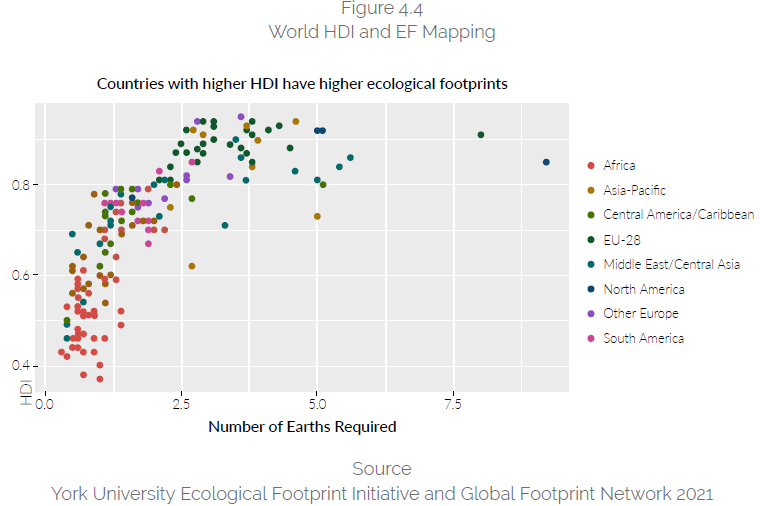This screenshot has height=506, width=760.
Task: Click the rightmost North America data point
Action: coord(546,162)
